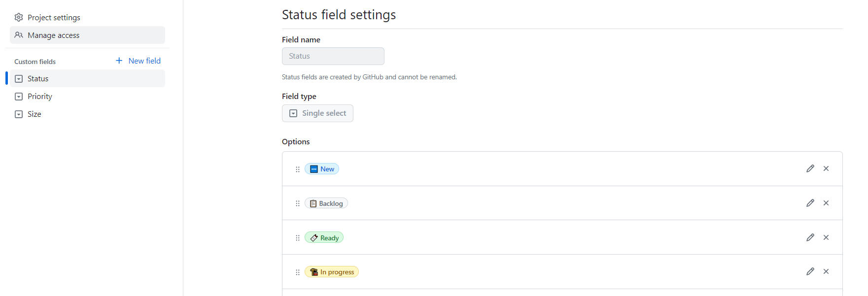
Task: Open Project settings in sidebar
Action: coord(54,18)
